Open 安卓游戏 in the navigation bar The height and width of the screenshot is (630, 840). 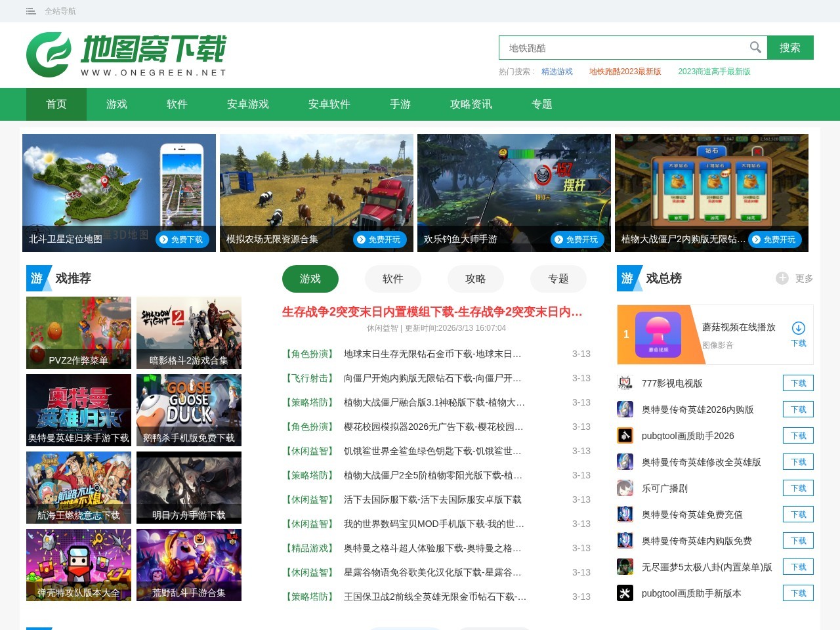(x=247, y=104)
